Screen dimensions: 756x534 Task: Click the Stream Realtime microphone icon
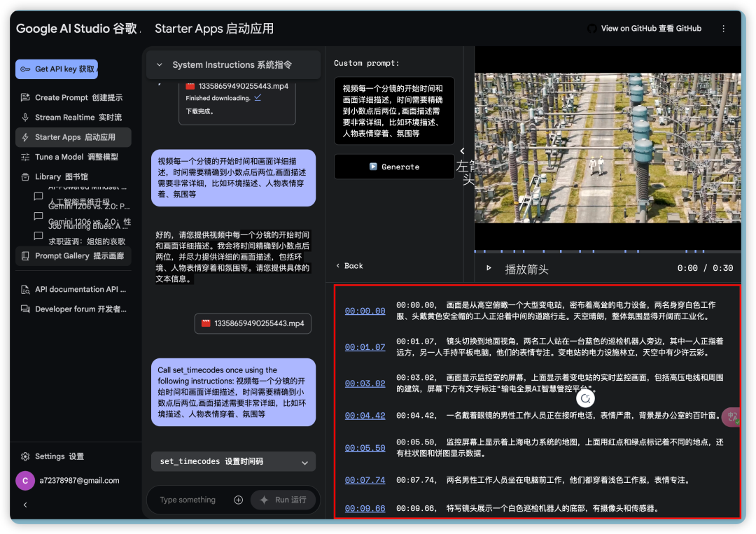[25, 117]
